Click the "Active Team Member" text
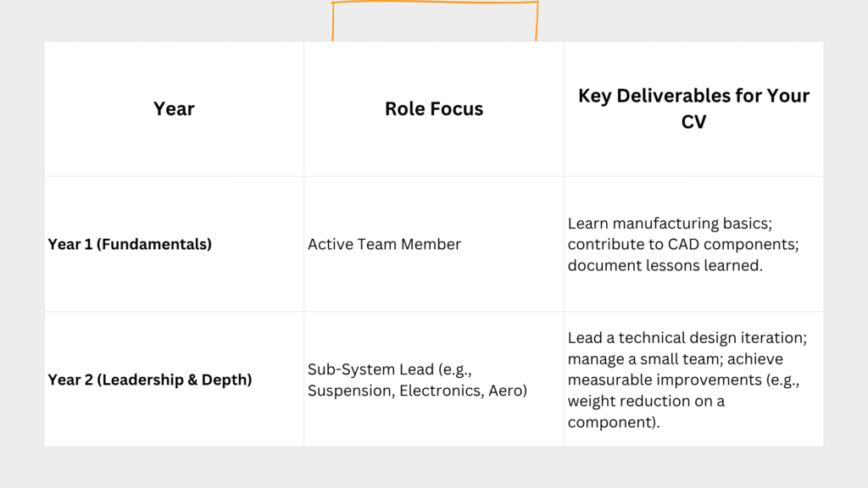Screen dimensions: 868x488 point(384,244)
